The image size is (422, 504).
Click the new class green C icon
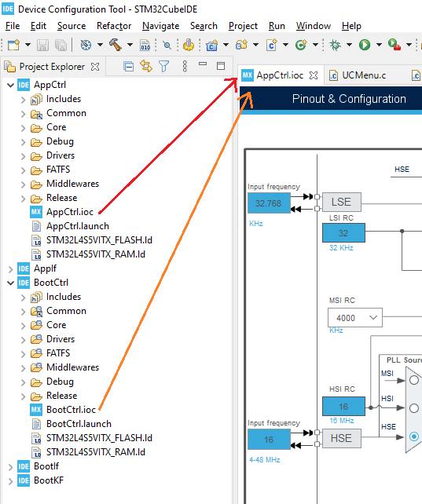tap(301, 45)
